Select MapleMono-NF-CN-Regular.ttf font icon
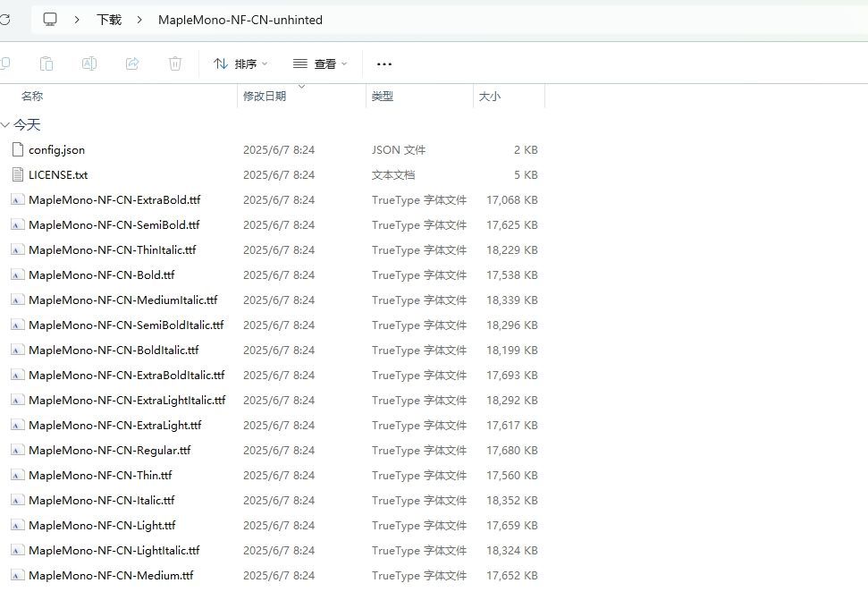 [18, 451]
